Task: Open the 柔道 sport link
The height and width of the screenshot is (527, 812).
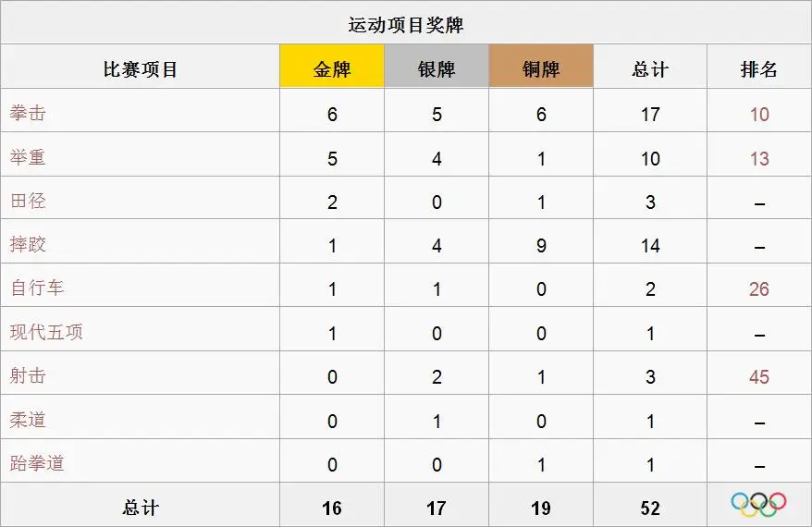Action: pyautogui.click(x=28, y=420)
